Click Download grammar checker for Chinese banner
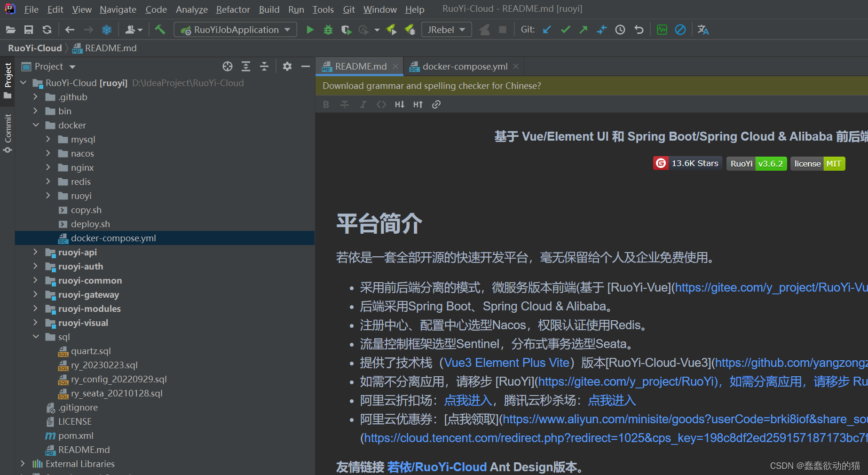The width and height of the screenshot is (868, 475). coord(432,86)
